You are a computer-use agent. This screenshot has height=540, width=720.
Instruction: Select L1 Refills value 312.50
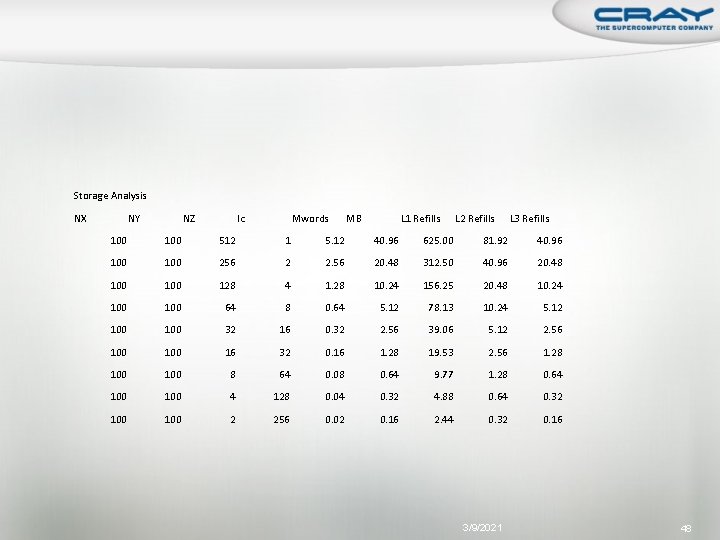coord(438,263)
